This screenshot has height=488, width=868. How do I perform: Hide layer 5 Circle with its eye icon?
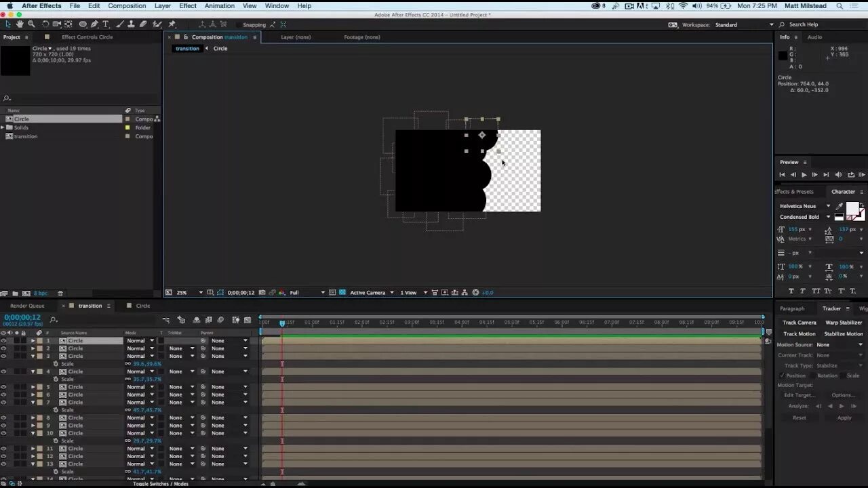coord(3,387)
